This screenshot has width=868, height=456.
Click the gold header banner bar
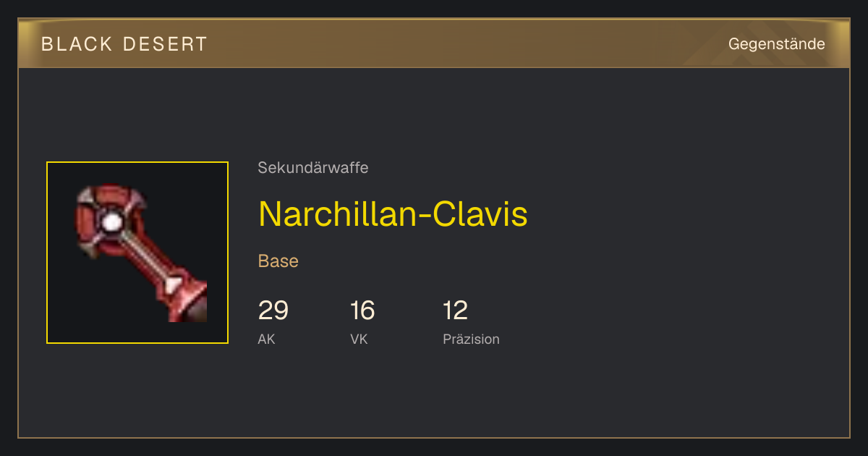434,43
